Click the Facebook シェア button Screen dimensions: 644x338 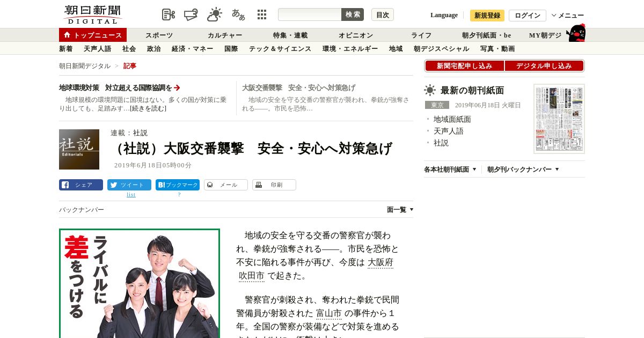click(81, 185)
